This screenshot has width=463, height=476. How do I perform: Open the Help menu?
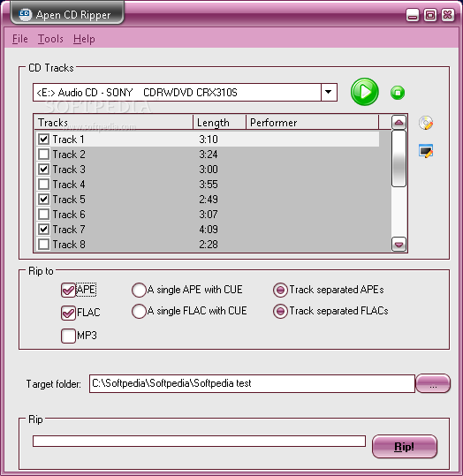tap(84, 39)
